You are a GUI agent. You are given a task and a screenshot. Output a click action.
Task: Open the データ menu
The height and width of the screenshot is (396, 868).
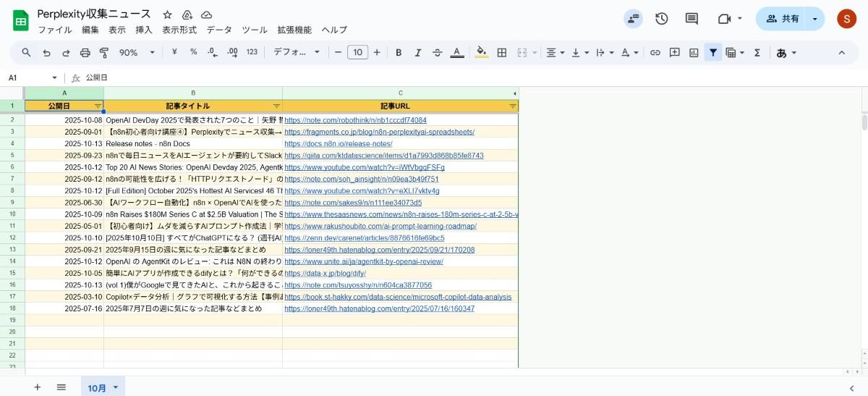click(219, 30)
